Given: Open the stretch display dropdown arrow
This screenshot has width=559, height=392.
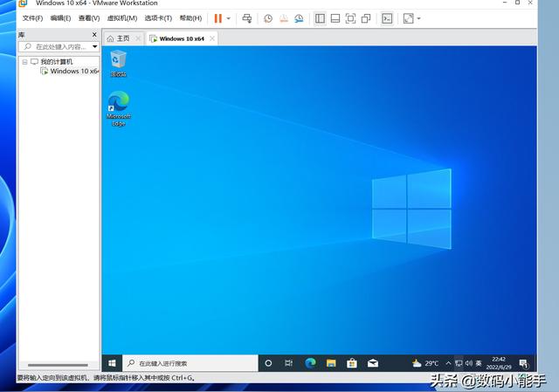Looking at the screenshot, I should click(x=419, y=18).
